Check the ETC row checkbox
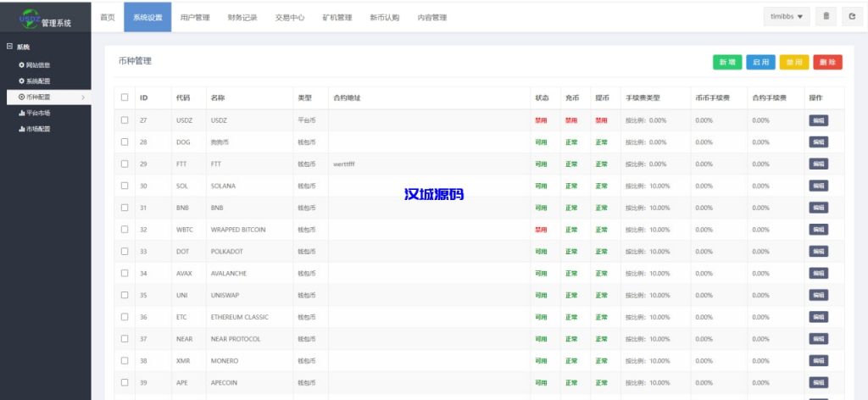 [125, 317]
